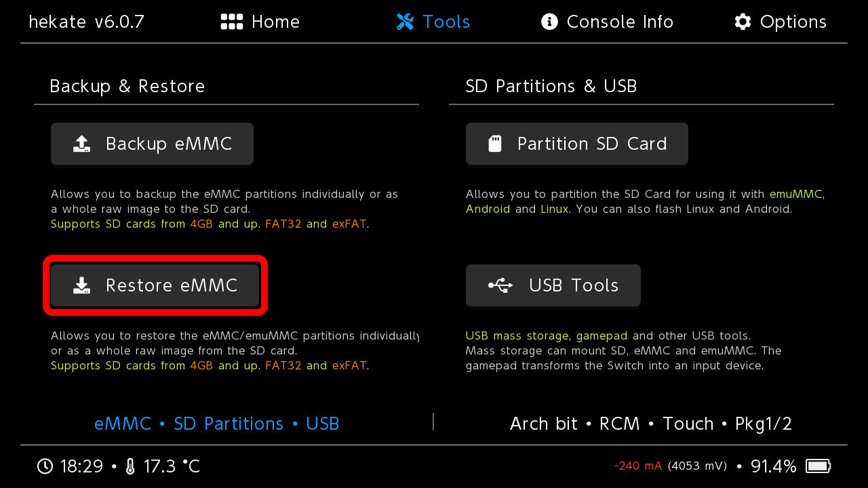The image size is (868, 488).
Task: Click the Backup eMMC upload icon
Action: [81, 144]
